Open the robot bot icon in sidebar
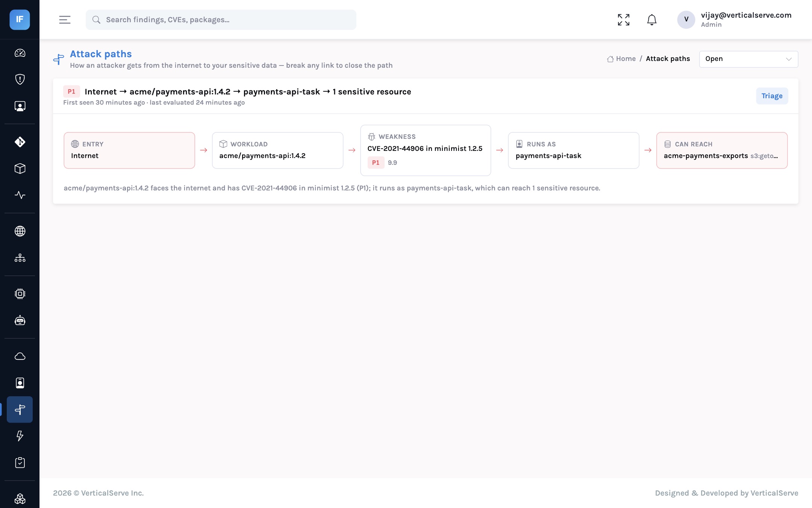This screenshot has width=812, height=508. pyautogui.click(x=20, y=321)
